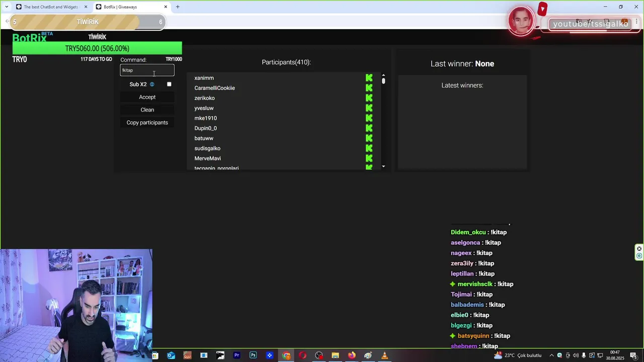This screenshot has width=644, height=362.
Task: Select participant zerikoko in the list
Action: 205,98
